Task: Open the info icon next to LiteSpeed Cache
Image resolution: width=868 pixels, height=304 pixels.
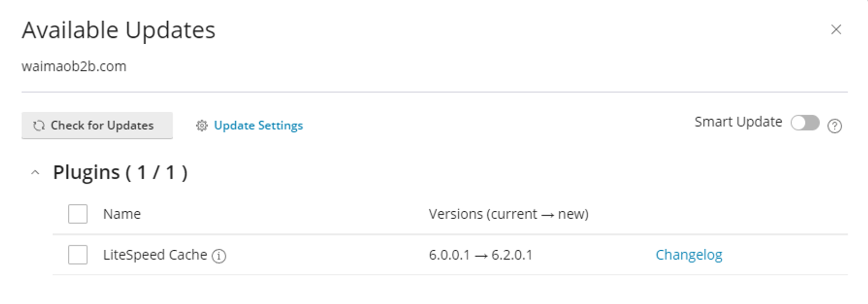Action: pos(219,256)
